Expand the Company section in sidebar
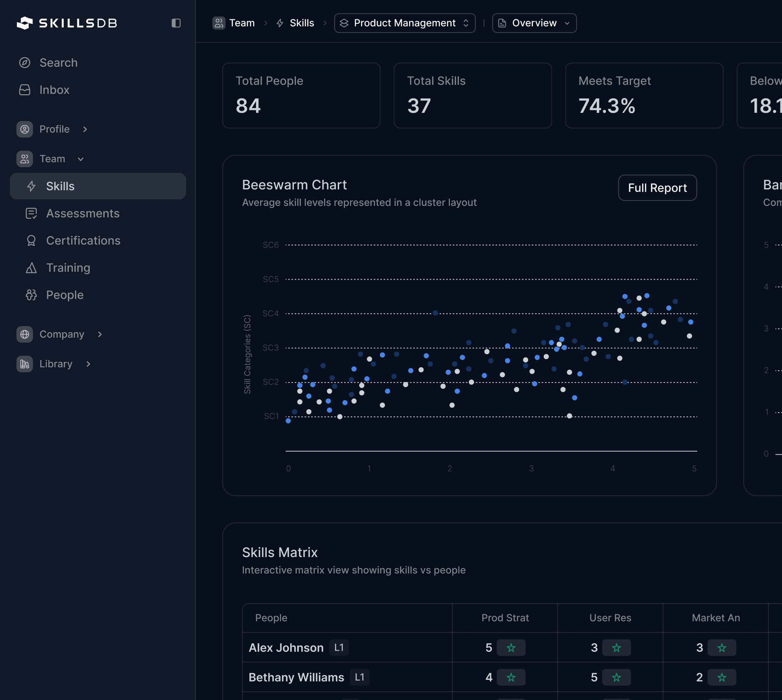 (62, 334)
